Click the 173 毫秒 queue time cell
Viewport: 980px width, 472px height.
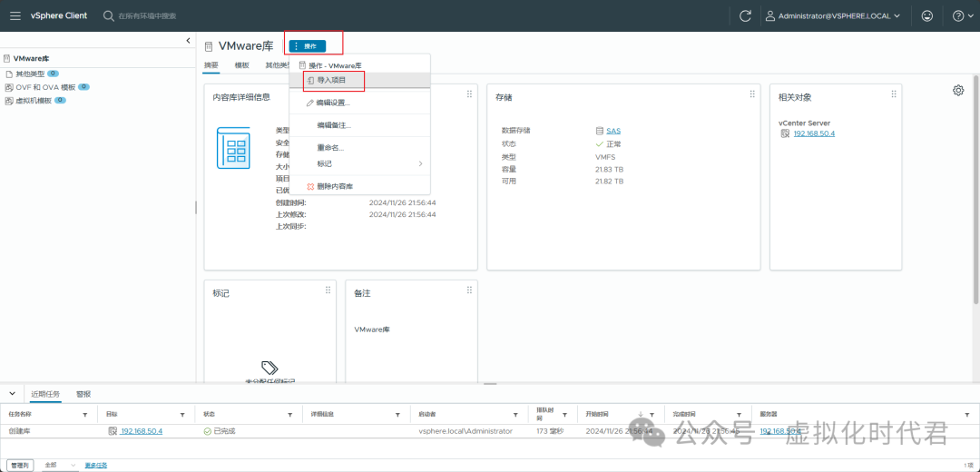(x=550, y=431)
